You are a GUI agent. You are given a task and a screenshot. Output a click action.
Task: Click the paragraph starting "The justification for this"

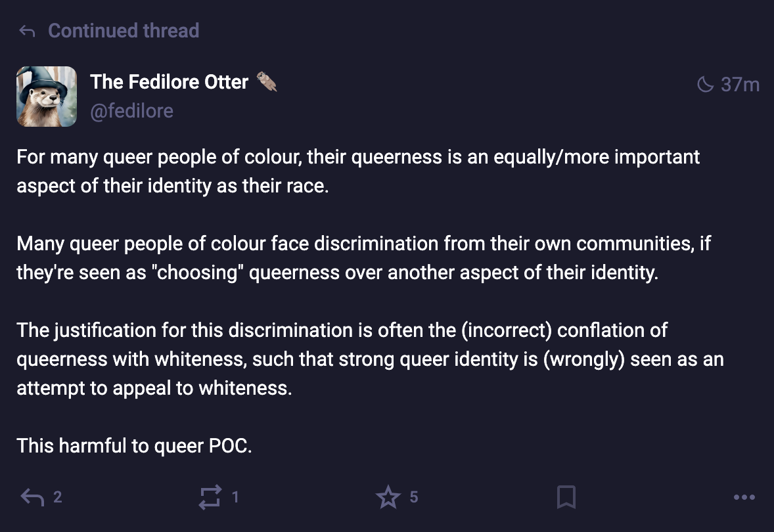click(369, 358)
